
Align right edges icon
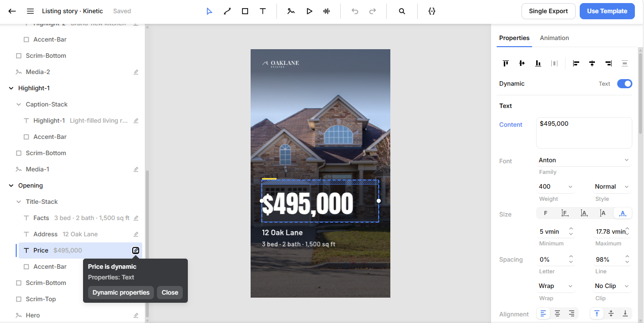(609, 63)
